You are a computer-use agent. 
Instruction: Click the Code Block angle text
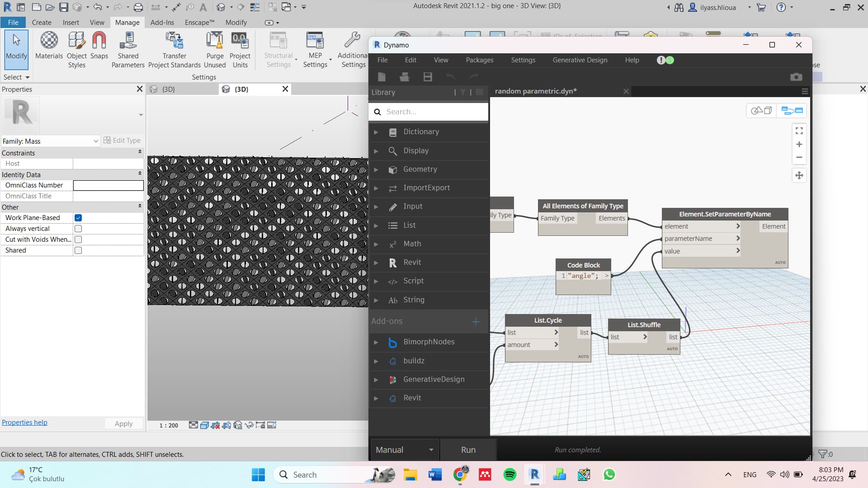tap(583, 276)
